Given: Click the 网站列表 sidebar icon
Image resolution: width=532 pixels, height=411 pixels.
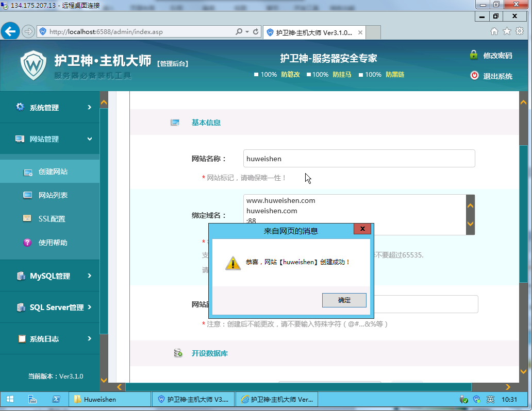Looking at the screenshot, I should [x=27, y=195].
